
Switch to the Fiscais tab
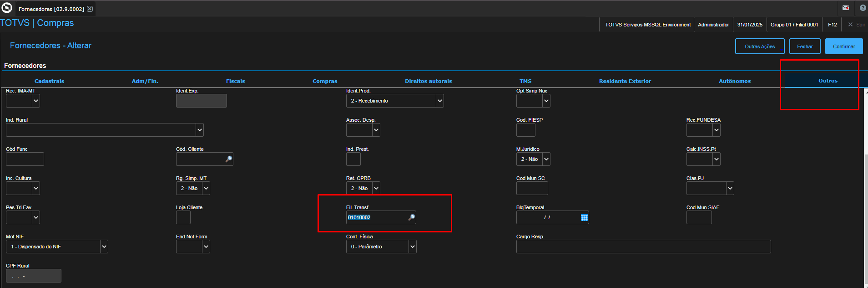tap(235, 81)
